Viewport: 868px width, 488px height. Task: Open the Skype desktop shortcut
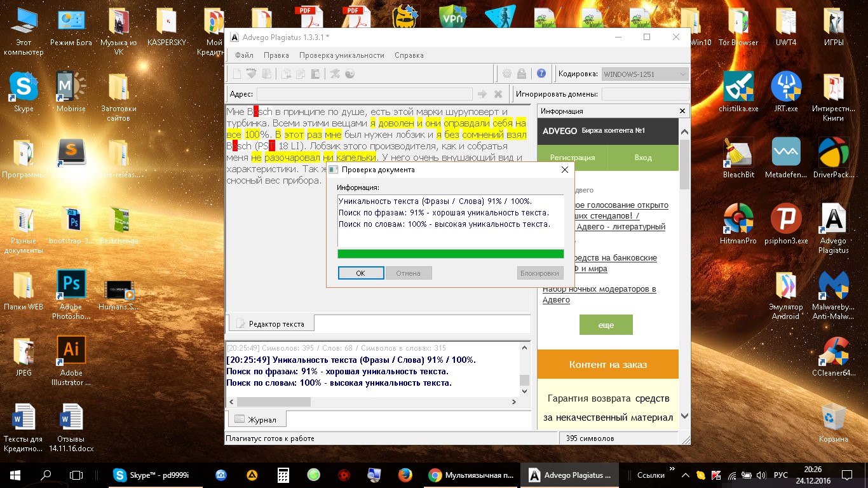coord(24,91)
